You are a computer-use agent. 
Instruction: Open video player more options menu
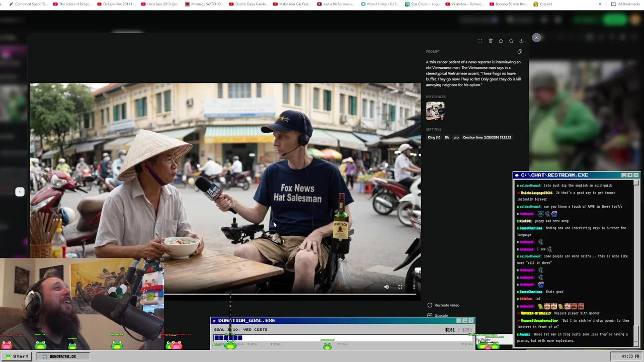point(414,287)
